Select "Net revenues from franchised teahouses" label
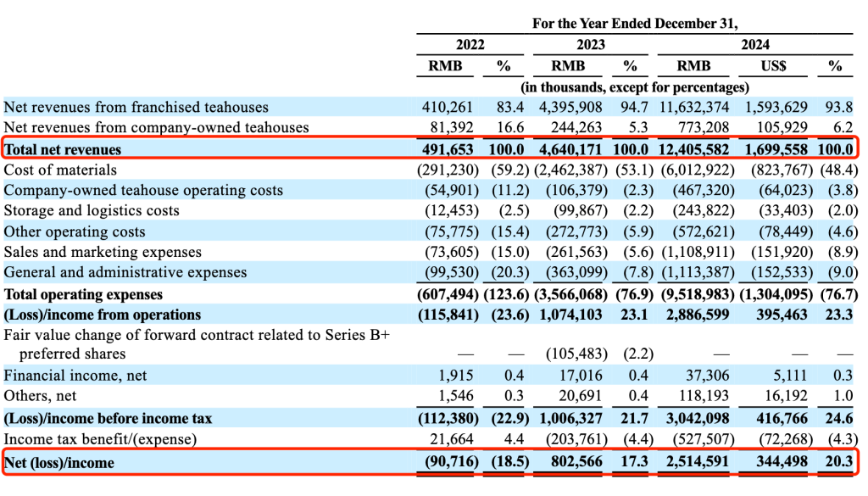 pos(136,107)
